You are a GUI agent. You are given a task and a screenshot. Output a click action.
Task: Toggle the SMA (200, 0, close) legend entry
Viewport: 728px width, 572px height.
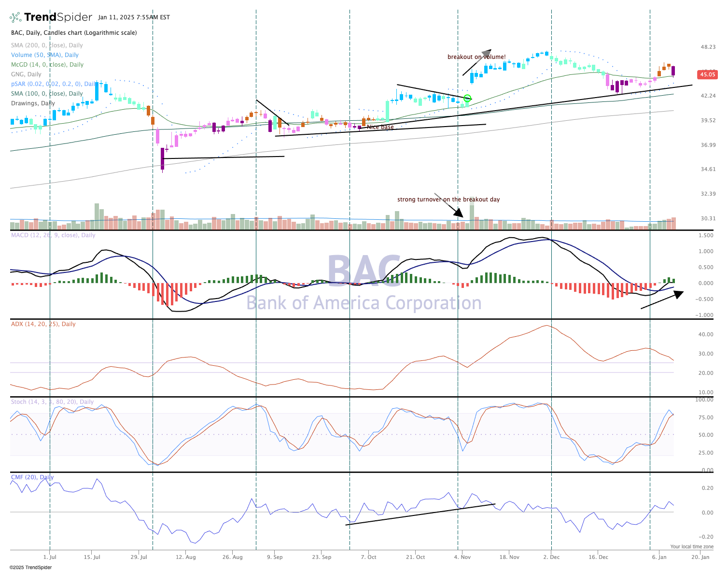click(x=47, y=45)
